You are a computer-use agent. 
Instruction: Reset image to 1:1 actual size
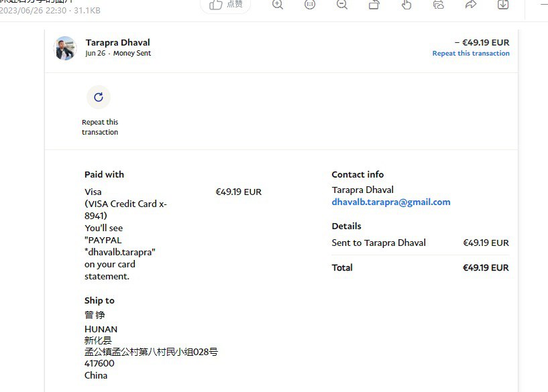[x=310, y=5]
